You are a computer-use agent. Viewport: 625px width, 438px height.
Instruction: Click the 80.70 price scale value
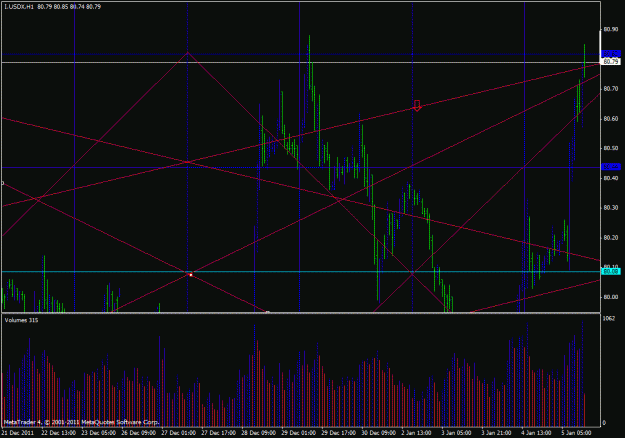coord(611,88)
